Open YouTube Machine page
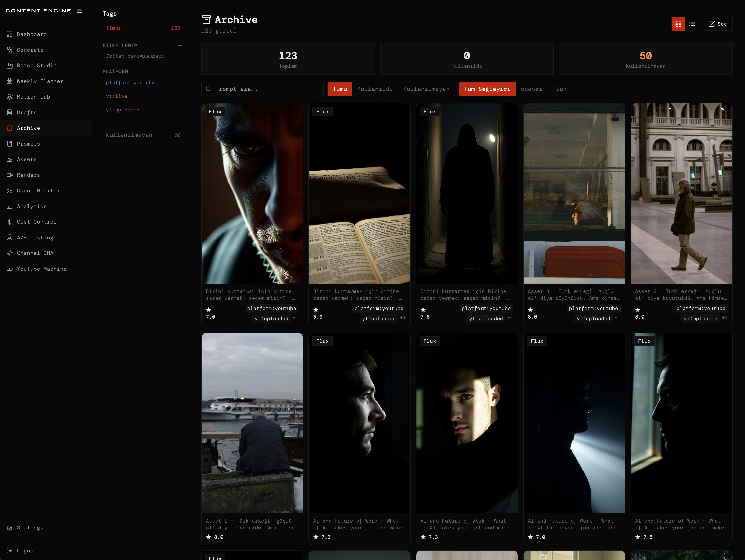This screenshot has height=560, width=745. point(41,269)
